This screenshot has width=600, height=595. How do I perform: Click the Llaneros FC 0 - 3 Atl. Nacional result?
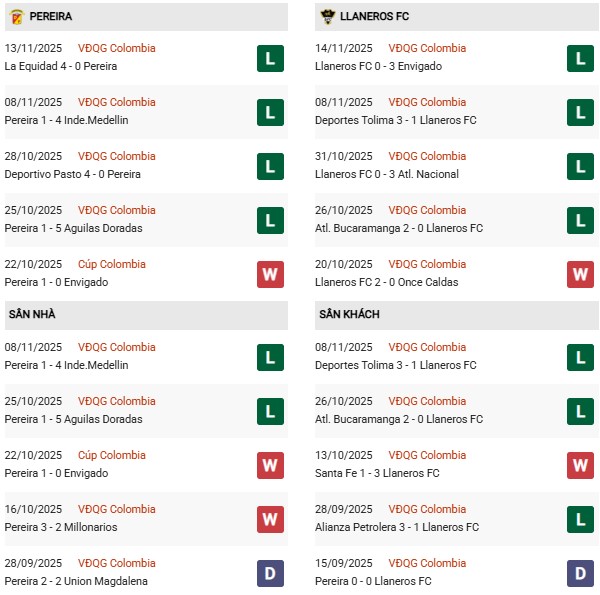click(386, 174)
